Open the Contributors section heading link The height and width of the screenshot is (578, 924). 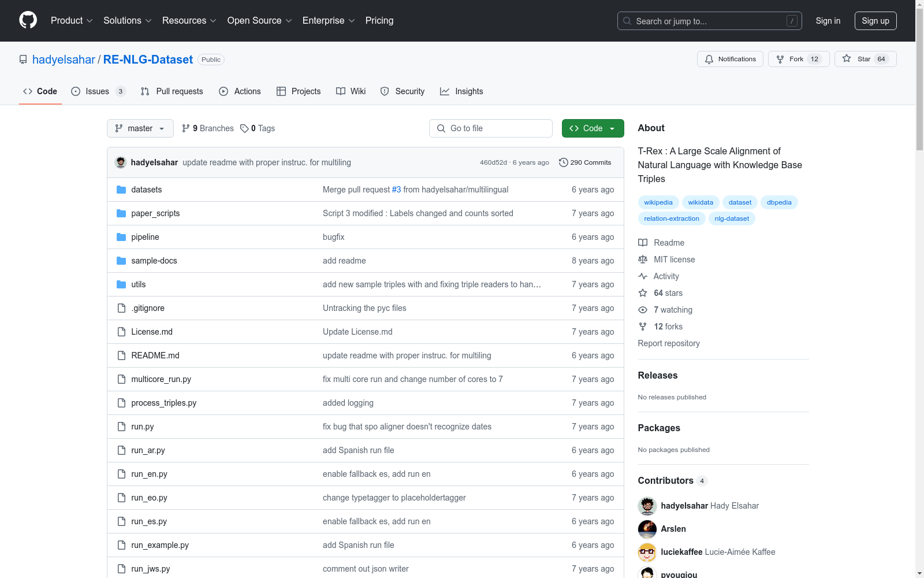[672, 480]
